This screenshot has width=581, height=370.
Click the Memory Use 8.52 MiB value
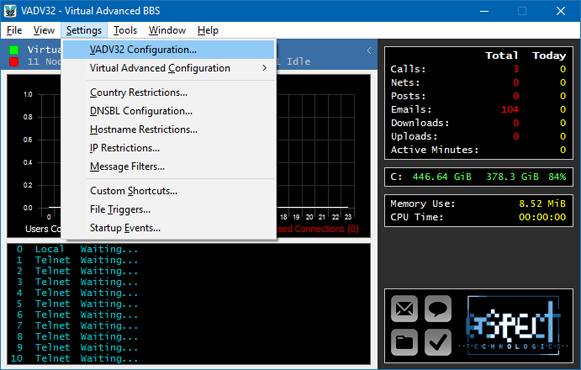[542, 203]
